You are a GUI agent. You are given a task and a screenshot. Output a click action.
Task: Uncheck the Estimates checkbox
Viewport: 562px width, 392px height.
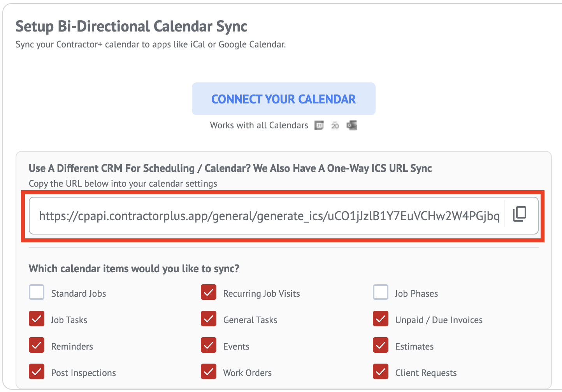point(381,345)
